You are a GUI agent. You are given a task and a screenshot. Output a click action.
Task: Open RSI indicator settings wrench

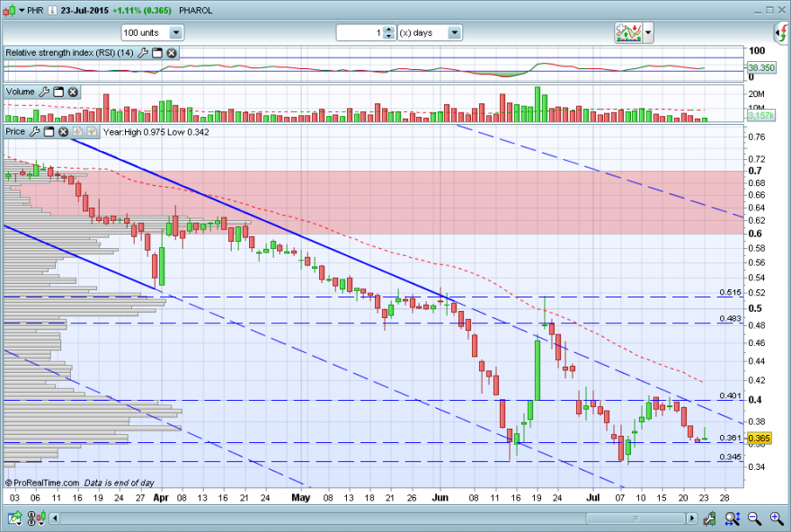[143, 52]
